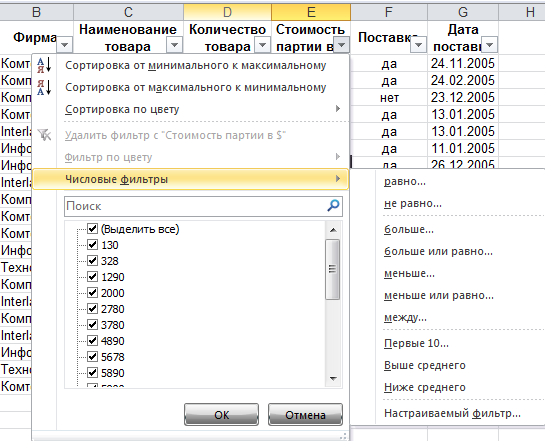The width and height of the screenshot is (545, 441).
Task: Select column D header
Action: pos(227,12)
